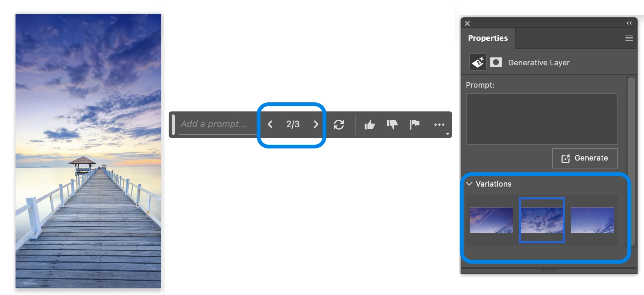Select the first sky variation thumbnail
This screenshot has height=295, width=644.
[491, 220]
